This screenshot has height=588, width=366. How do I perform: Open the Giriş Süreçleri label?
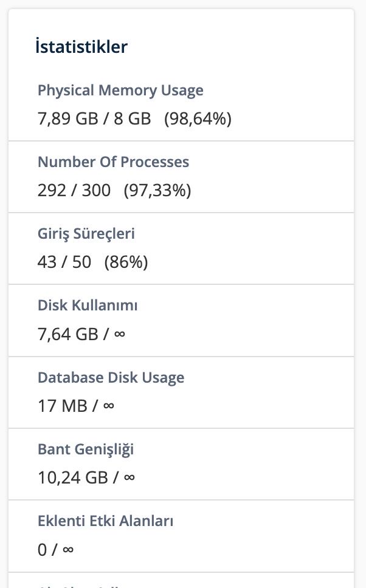click(86, 234)
